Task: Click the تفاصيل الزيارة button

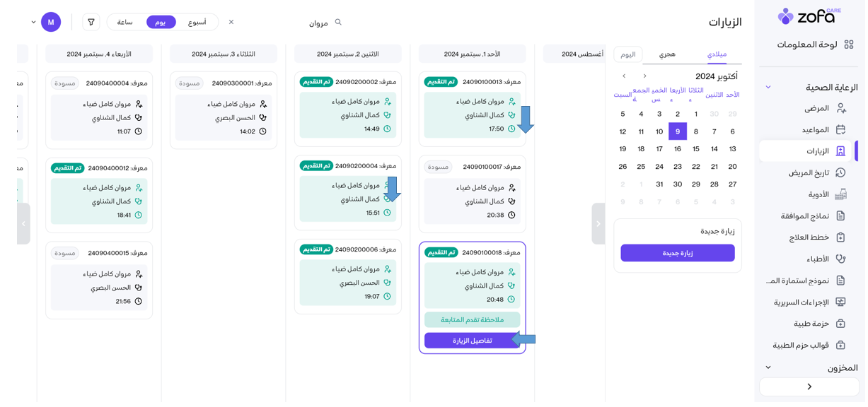Action: point(472,341)
